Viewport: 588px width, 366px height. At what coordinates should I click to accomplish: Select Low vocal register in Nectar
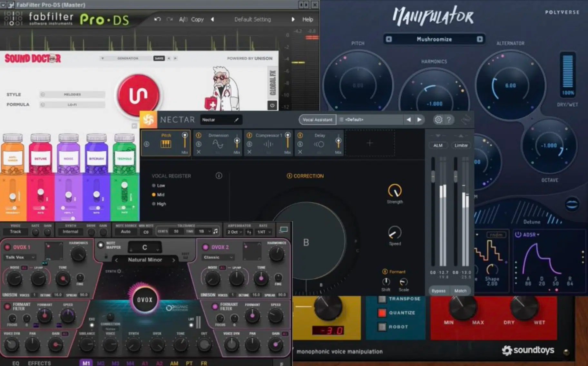pyautogui.click(x=159, y=186)
